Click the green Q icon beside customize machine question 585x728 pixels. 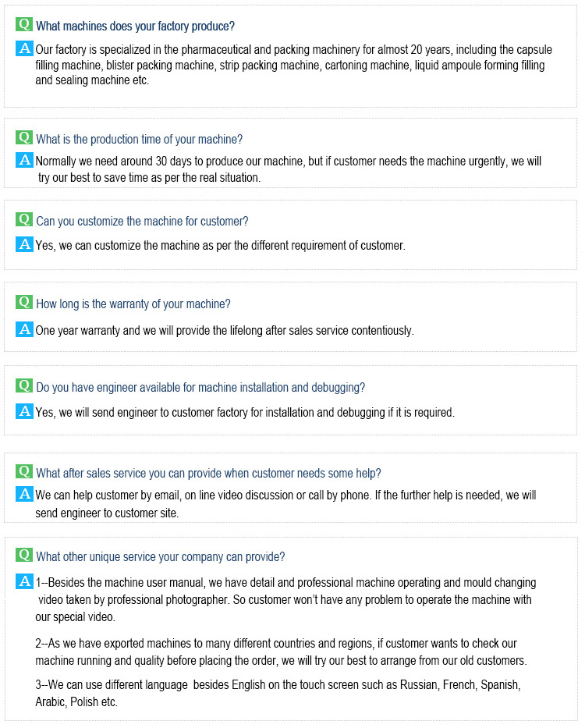coord(23,219)
